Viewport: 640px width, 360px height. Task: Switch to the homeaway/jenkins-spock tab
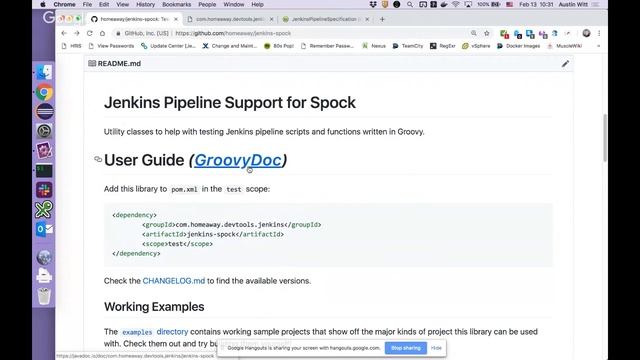pyautogui.click(x=133, y=19)
